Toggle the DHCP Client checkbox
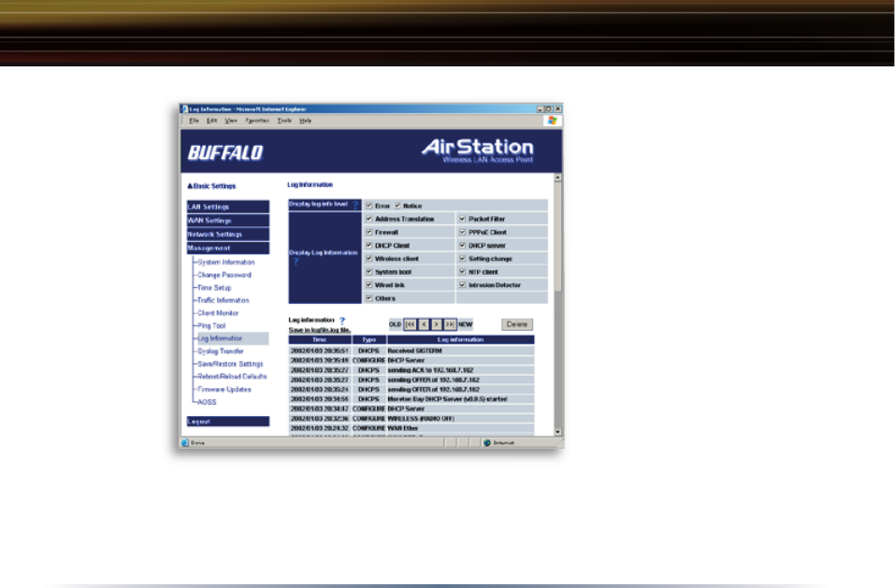This screenshot has height=588, width=895. pos(368,245)
